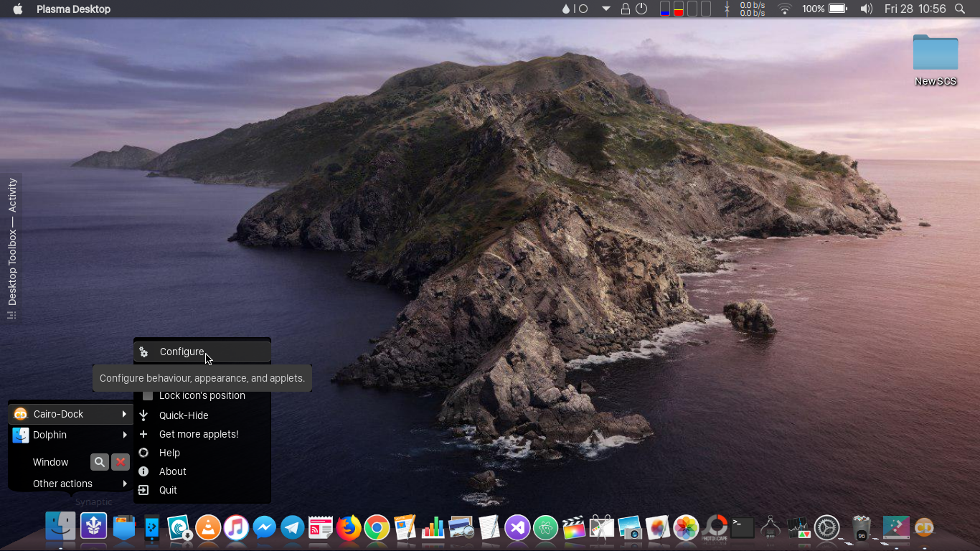The width and height of the screenshot is (980, 551).
Task: Open the Numbers bar-chart dock icon
Action: tap(433, 528)
